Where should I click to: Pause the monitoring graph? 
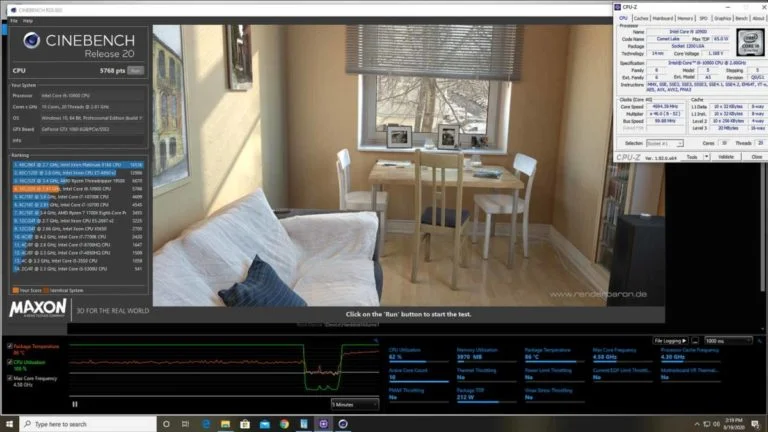tap(75, 405)
